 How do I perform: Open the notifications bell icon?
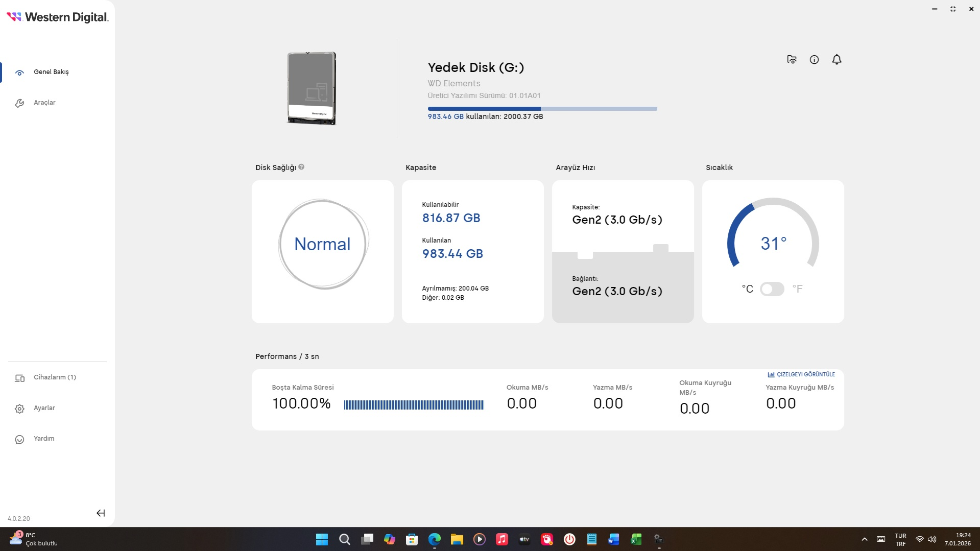[836, 60]
